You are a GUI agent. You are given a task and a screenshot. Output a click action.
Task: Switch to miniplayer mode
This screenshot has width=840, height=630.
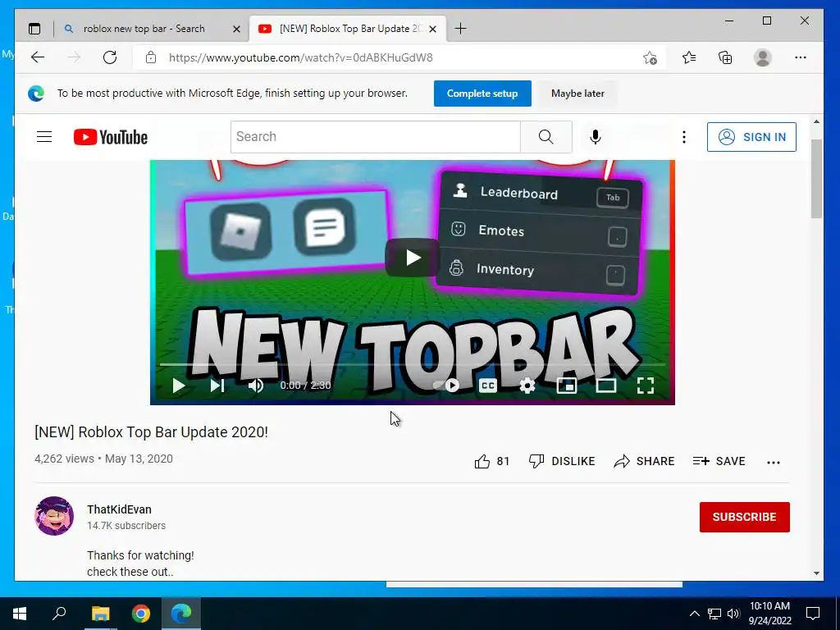click(567, 386)
